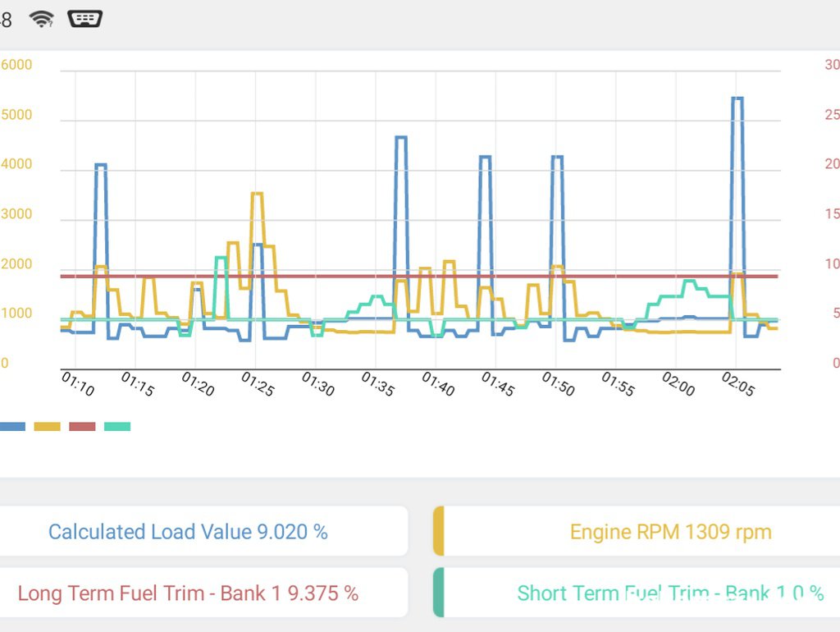Tap the 01:50 time axis label

click(x=558, y=383)
